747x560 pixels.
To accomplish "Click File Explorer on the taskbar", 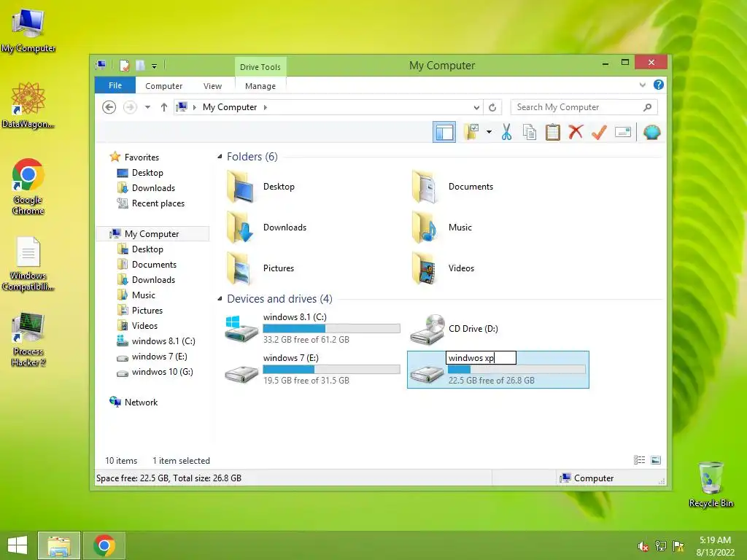I will (59, 545).
